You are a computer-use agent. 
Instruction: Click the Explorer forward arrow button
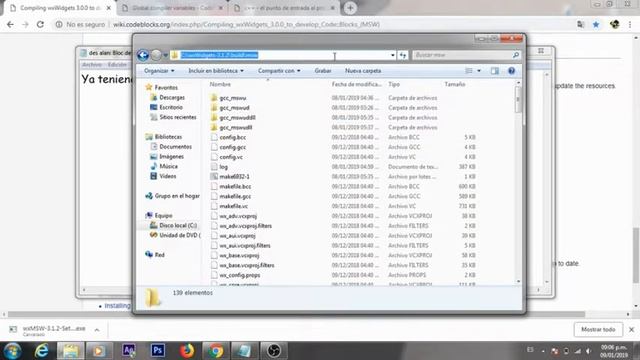pos(156,55)
